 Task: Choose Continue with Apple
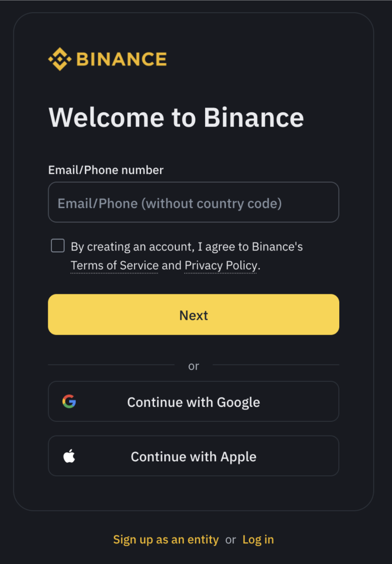point(193,456)
